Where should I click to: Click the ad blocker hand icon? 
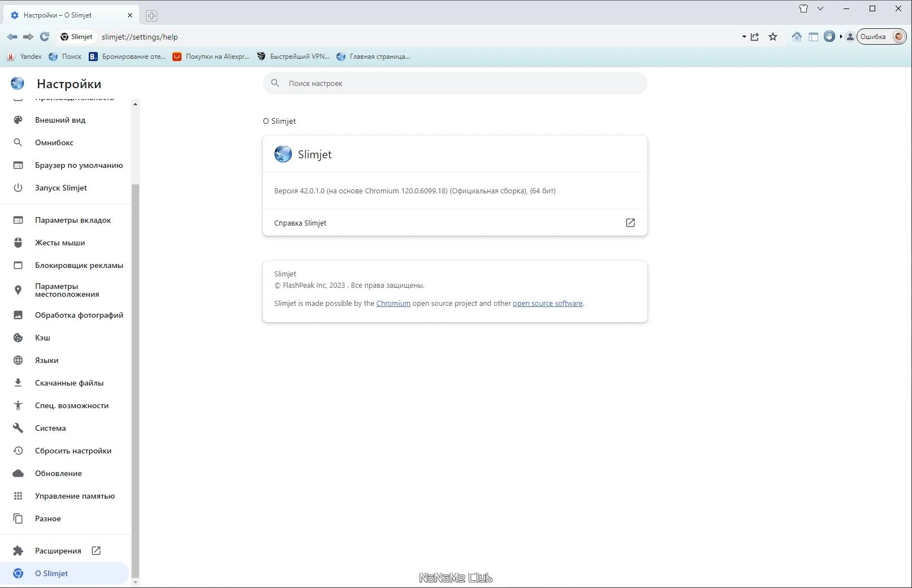(829, 37)
